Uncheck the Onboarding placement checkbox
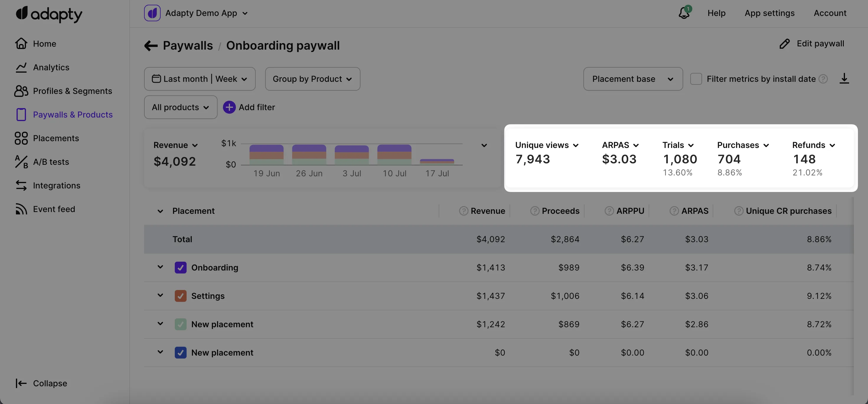 [x=181, y=268]
